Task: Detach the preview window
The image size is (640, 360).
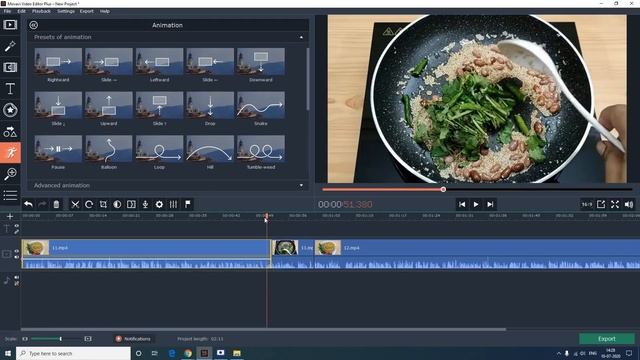Action: pos(601,204)
